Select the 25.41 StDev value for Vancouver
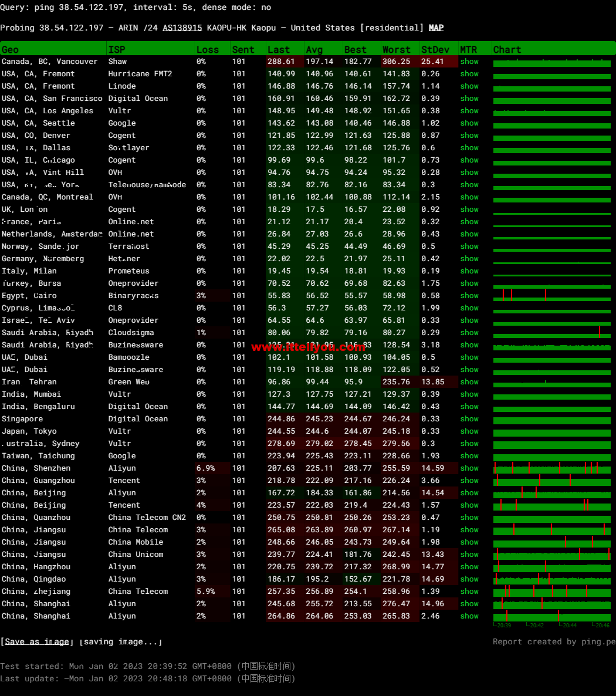 [432, 61]
